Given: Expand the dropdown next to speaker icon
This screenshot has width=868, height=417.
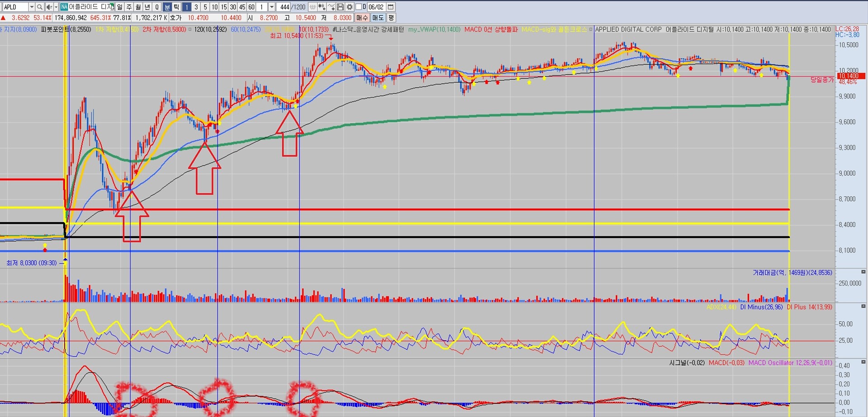Looking at the screenshot, I should [x=56, y=7].
